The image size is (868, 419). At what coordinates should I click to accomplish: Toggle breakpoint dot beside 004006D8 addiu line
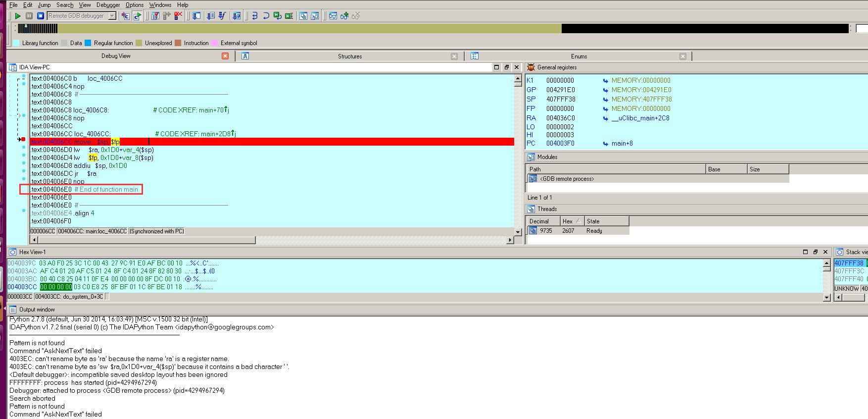click(24, 163)
